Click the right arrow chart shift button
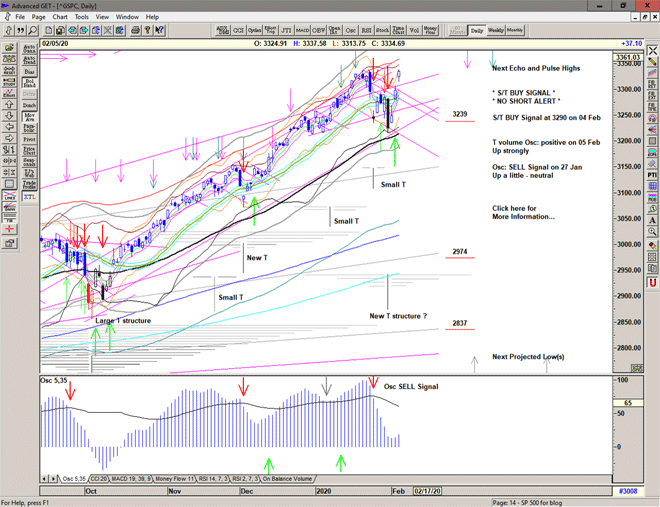 pos(9,138)
